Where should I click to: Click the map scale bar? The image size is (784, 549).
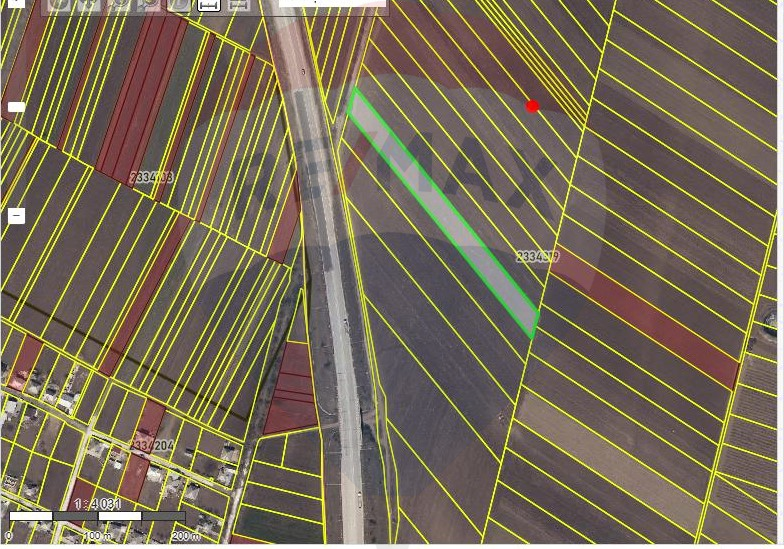point(96,517)
